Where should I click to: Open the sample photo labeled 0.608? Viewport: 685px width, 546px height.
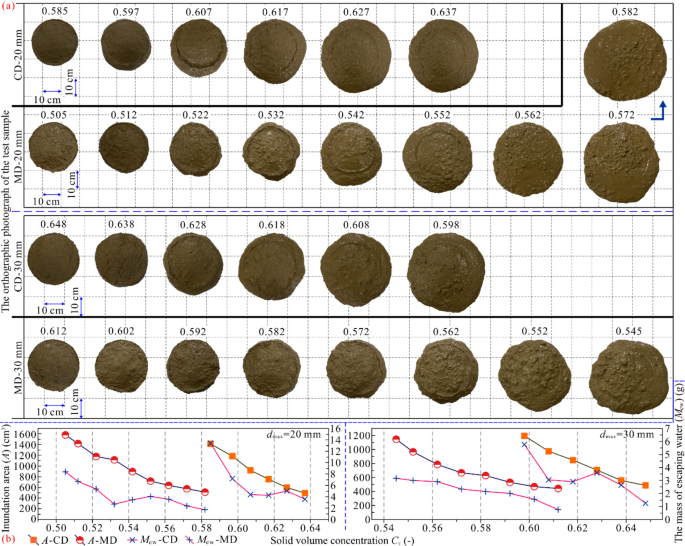pyautogui.click(x=356, y=270)
